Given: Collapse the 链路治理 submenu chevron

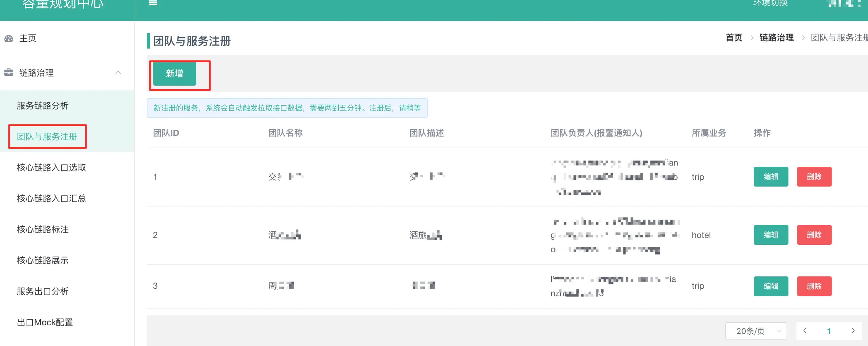Looking at the screenshot, I should 118,72.
